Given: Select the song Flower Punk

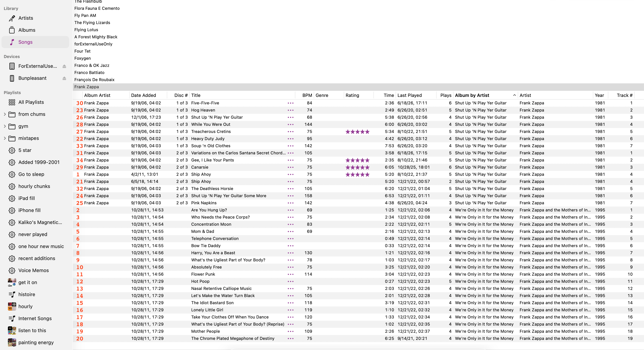Looking at the screenshot, I should click(x=203, y=274).
